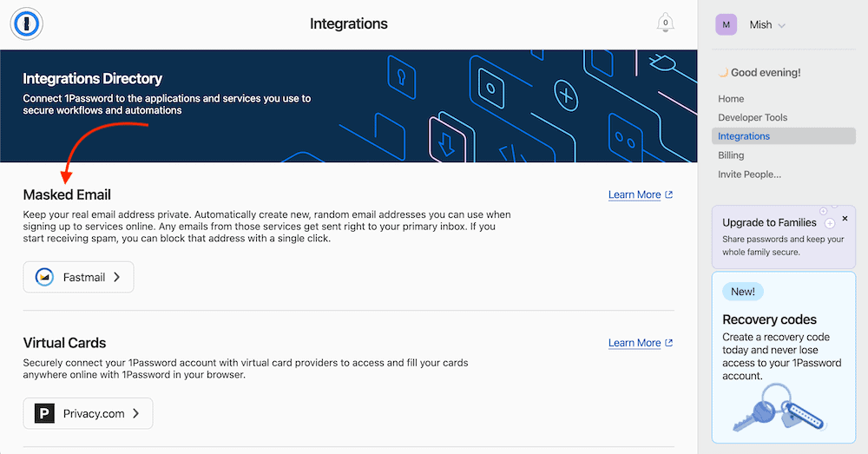
Task: Click the Virtual Cards heading
Action: coord(64,343)
